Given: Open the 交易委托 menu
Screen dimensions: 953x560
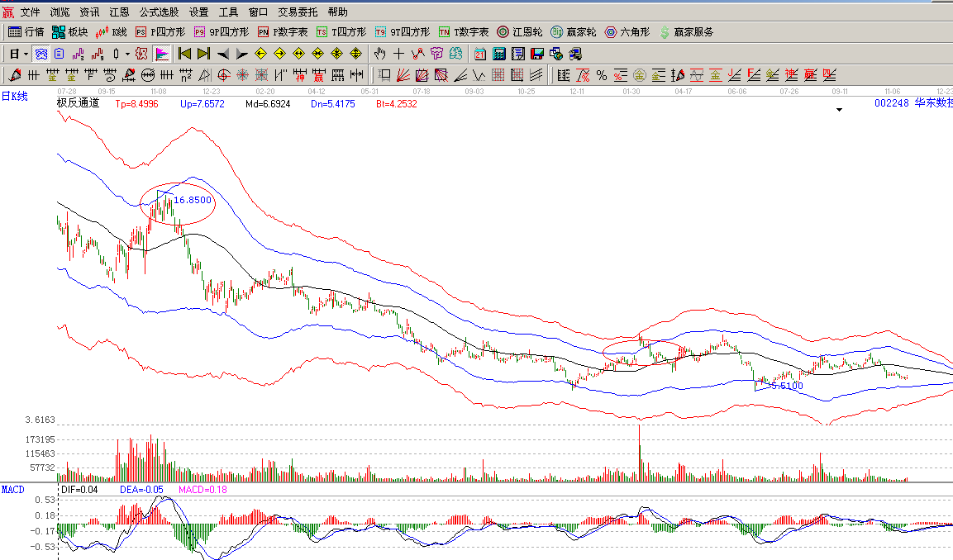Looking at the screenshot, I should point(298,12).
